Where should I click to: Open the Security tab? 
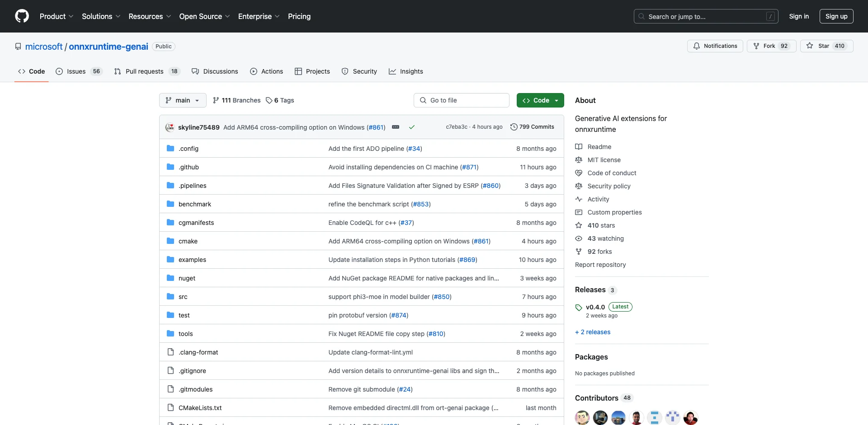(359, 71)
